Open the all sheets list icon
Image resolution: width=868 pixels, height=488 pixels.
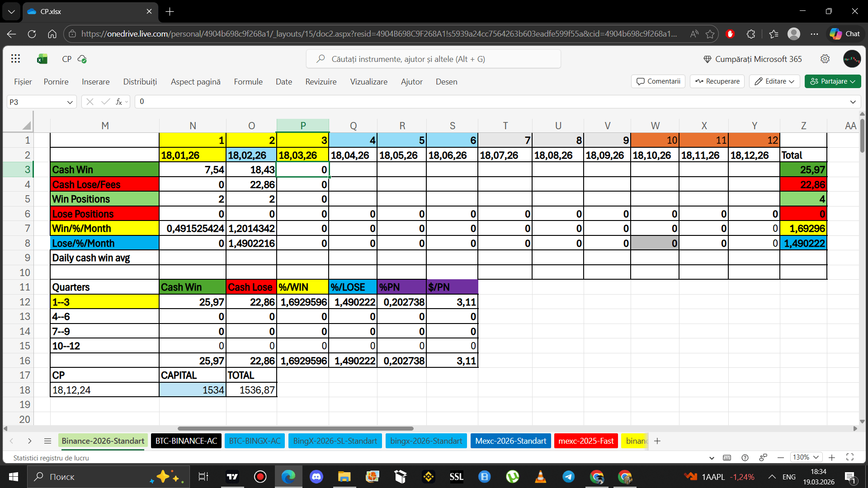47,441
